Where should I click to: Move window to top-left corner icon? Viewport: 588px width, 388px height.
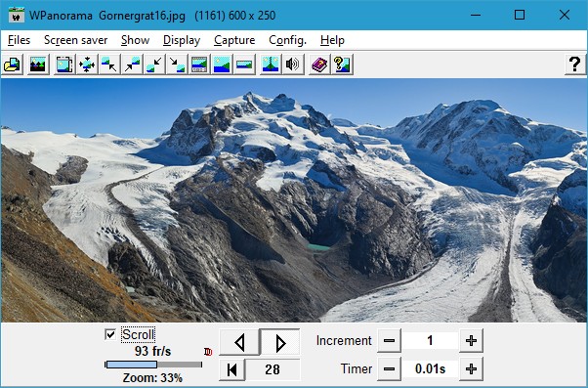point(109,65)
